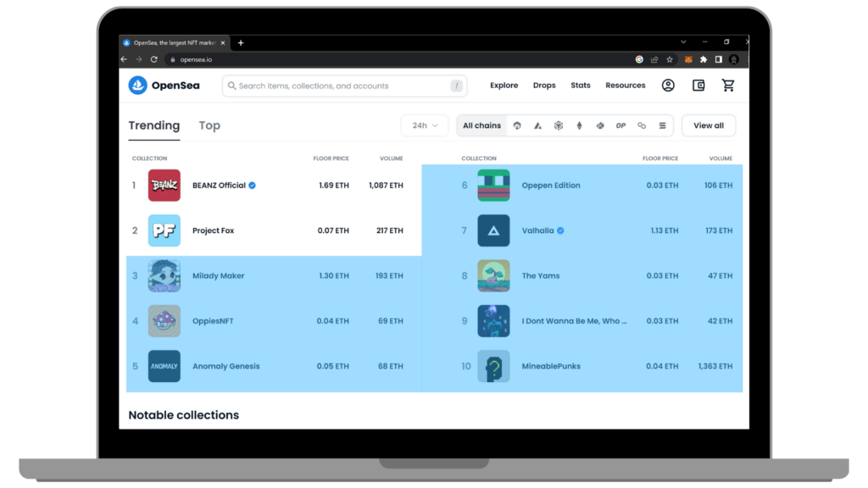Filter by BNB chain cube icon
The image size is (868, 488).
(x=559, y=125)
